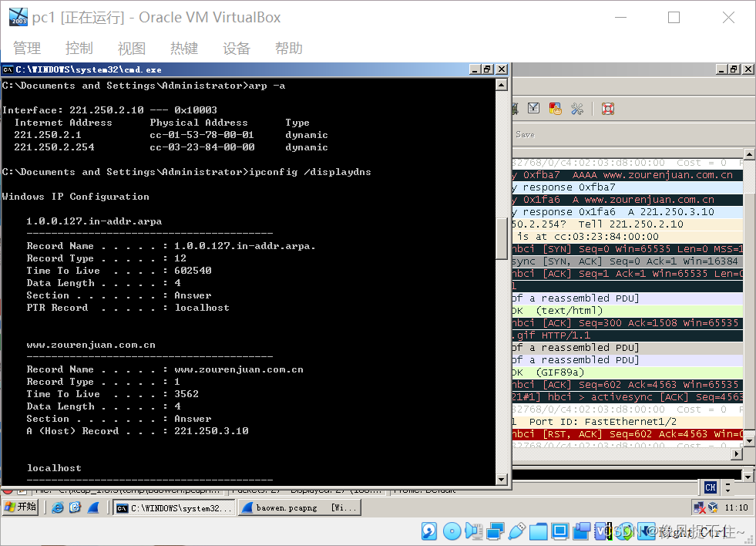Click ARP entry 221.250.2.254 in cmd
The width and height of the screenshot is (756, 546).
(x=54, y=147)
